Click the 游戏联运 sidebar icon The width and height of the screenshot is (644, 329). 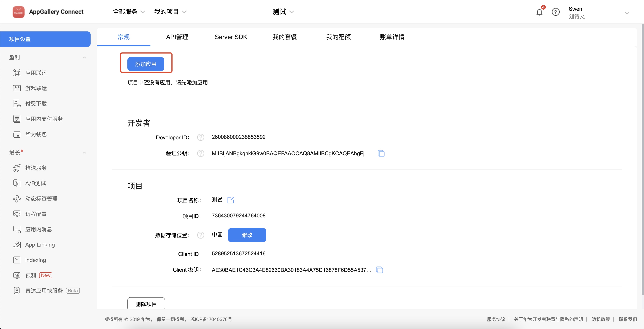tap(17, 88)
